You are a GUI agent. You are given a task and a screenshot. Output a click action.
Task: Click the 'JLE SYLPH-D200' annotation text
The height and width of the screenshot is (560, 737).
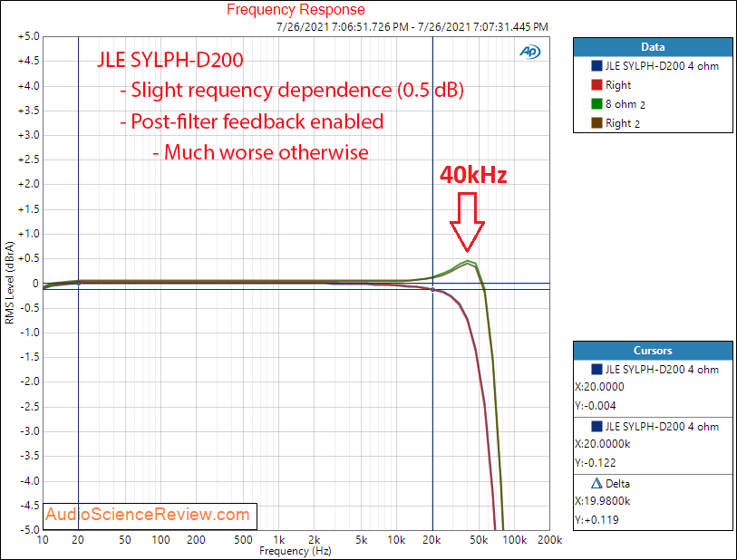(x=170, y=60)
